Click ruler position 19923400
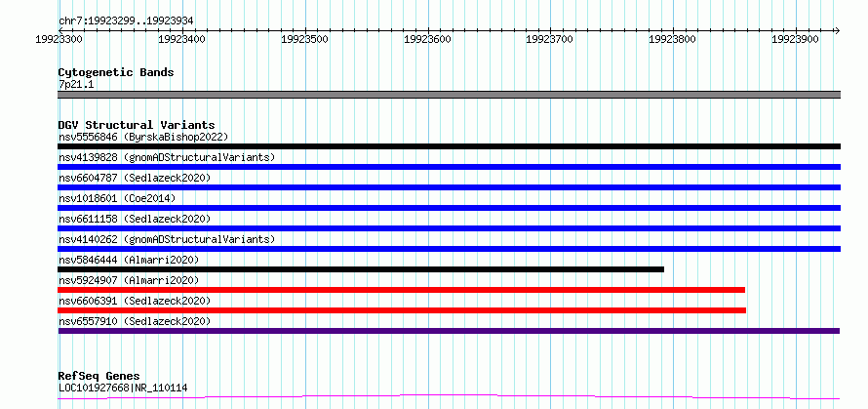The height and width of the screenshot is (409, 868). point(181,39)
